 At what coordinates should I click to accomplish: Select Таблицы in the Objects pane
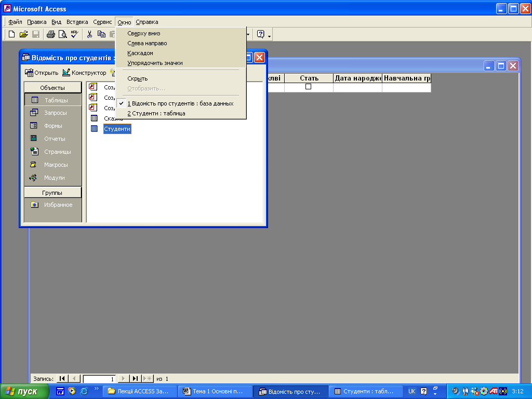[x=53, y=100]
